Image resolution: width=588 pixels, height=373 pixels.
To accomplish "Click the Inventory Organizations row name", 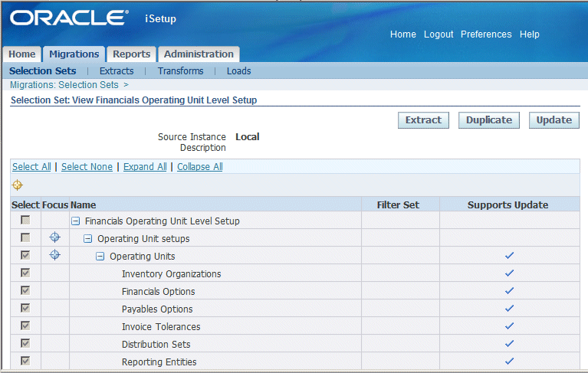I will (172, 273).
